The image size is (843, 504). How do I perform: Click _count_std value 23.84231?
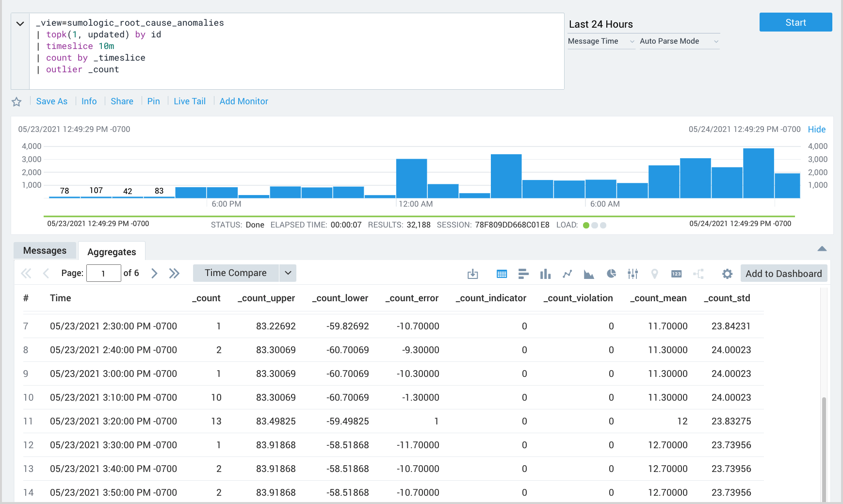pyautogui.click(x=731, y=326)
